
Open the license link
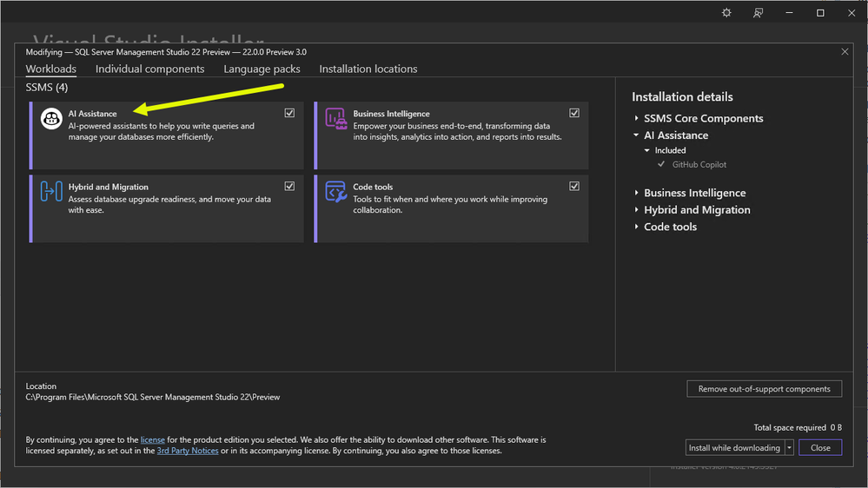pyautogui.click(x=153, y=440)
